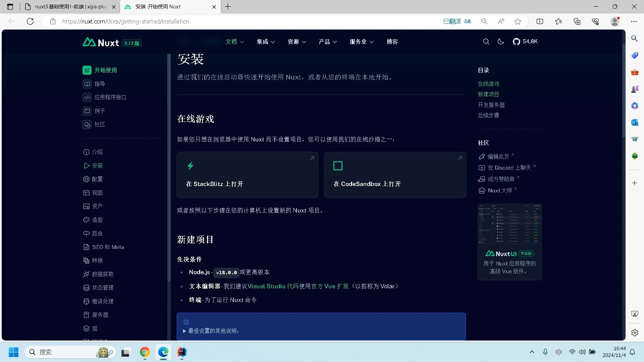Open 视图 page in sidebar
The height and width of the screenshot is (362, 644).
pyautogui.click(x=93, y=193)
